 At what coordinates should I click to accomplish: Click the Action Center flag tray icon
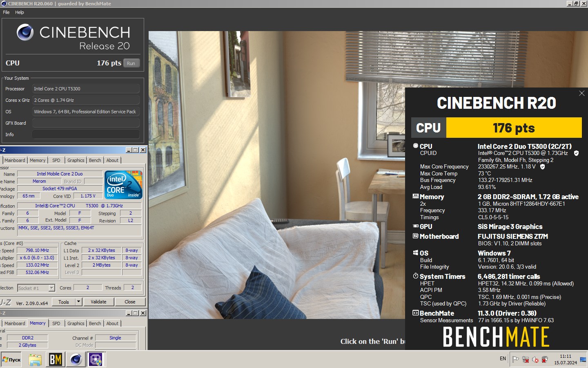coord(516,359)
